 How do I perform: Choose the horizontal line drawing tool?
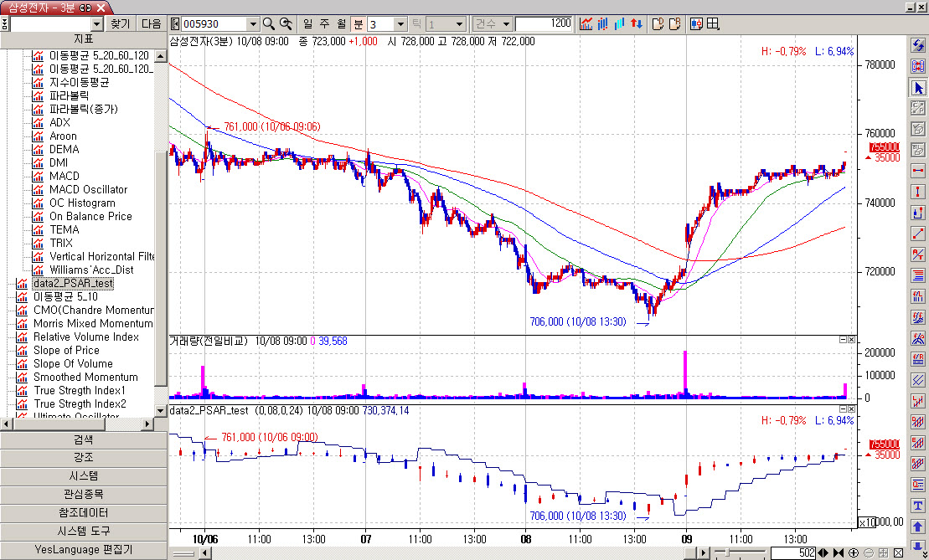918,171
